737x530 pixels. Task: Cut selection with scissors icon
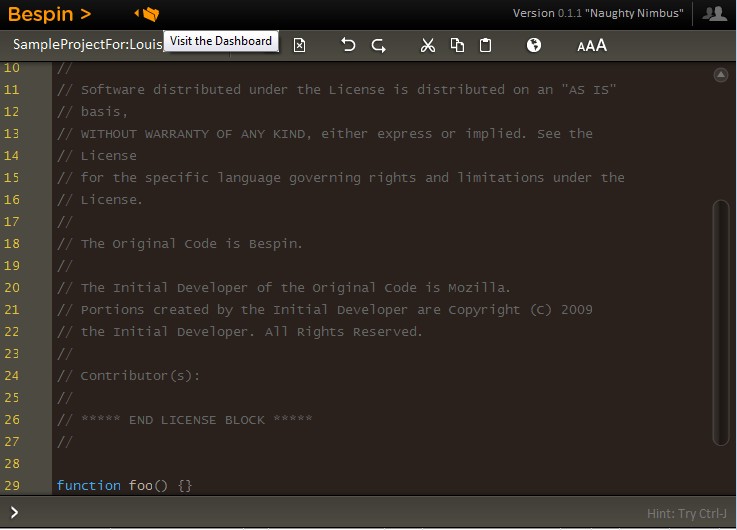point(428,45)
